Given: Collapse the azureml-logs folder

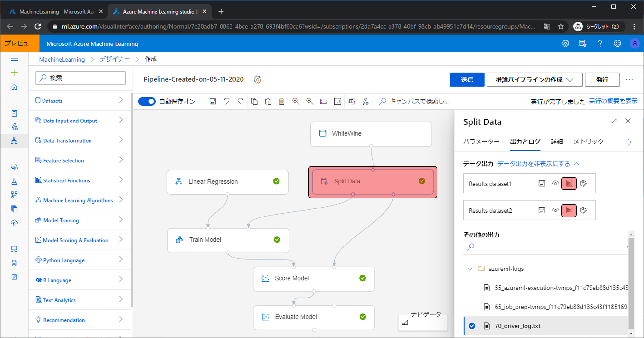Looking at the screenshot, I should tap(470, 269).
